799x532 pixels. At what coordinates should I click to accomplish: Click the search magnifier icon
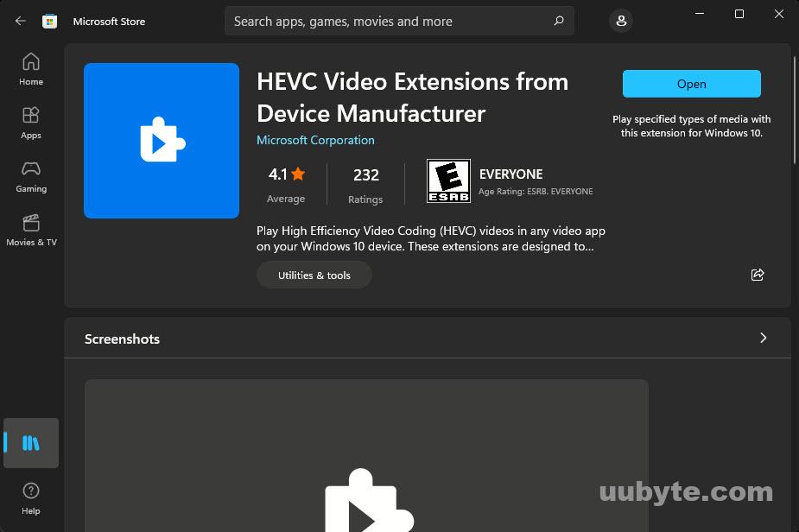[x=559, y=21]
